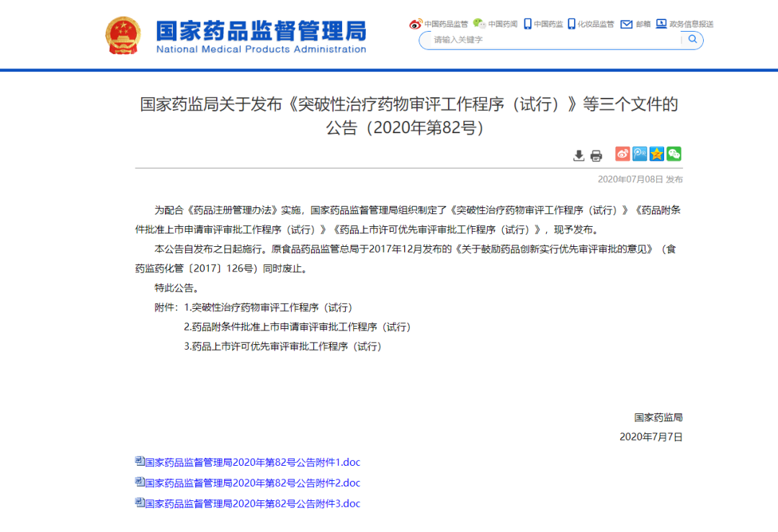
Task: Print the page using the printer icon
Action: (x=596, y=155)
